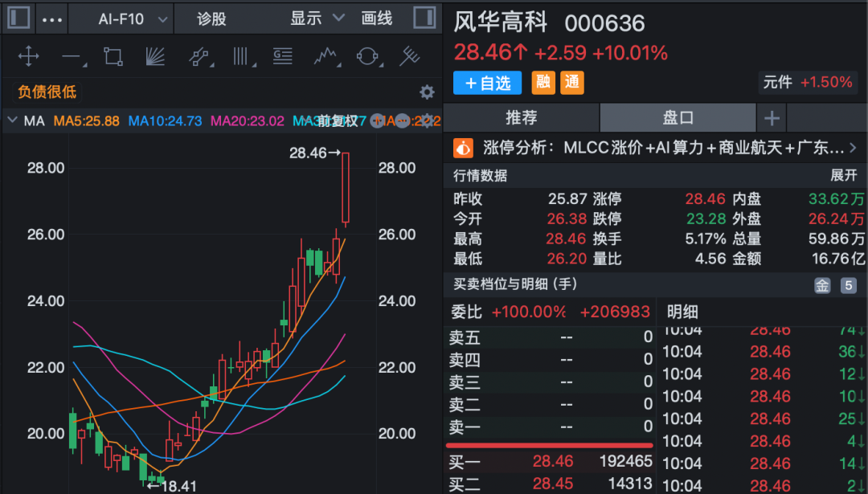This screenshot has width=868, height=494.
Task: Click 换手 5.17% value
Action: pos(706,239)
